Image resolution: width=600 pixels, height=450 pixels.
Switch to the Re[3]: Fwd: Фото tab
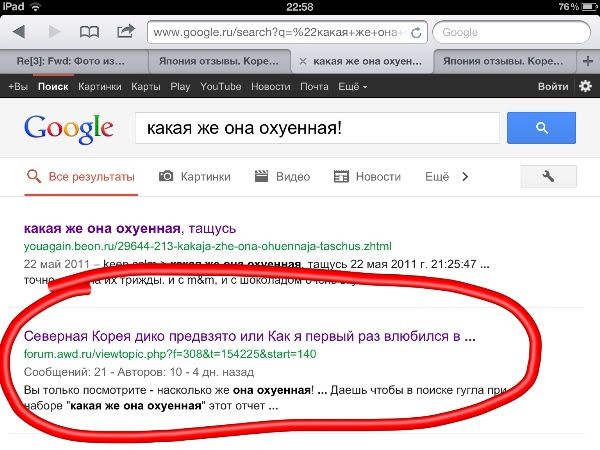74,61
